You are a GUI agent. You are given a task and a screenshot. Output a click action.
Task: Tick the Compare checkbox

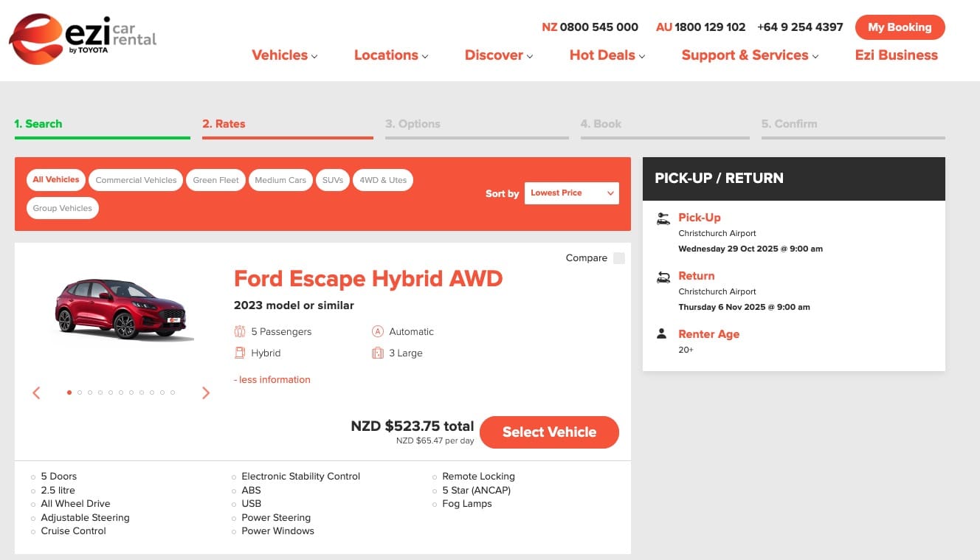click(x=618, y=258)
